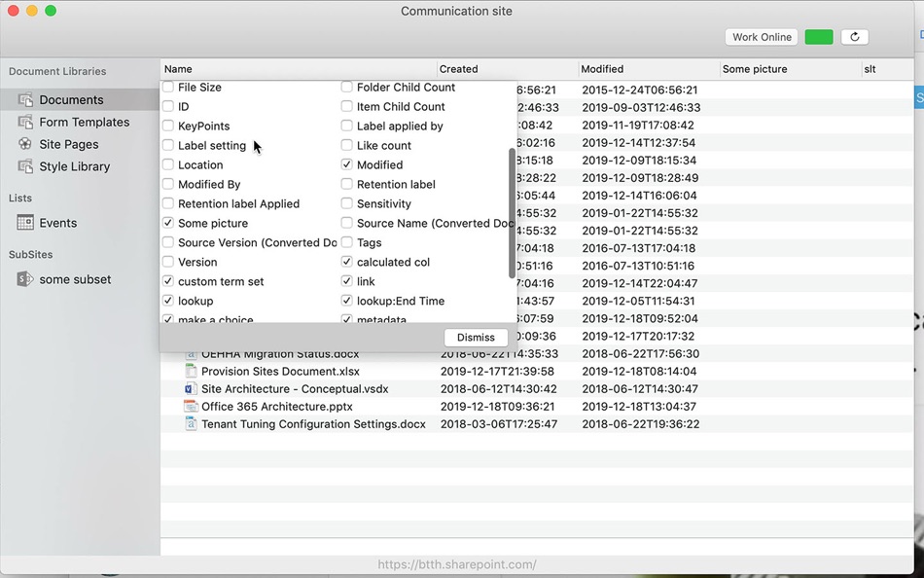Open the Documents library icon
The image size is (924, 578).
(25, 99)
